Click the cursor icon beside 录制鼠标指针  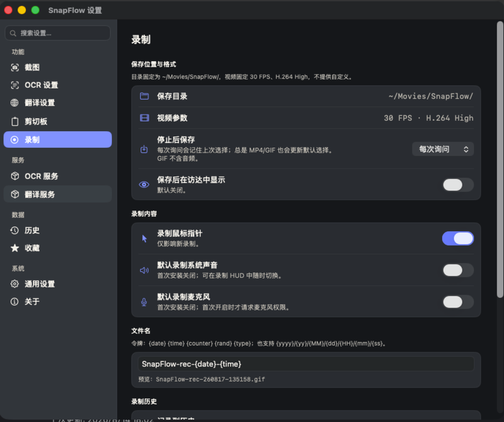144,239
